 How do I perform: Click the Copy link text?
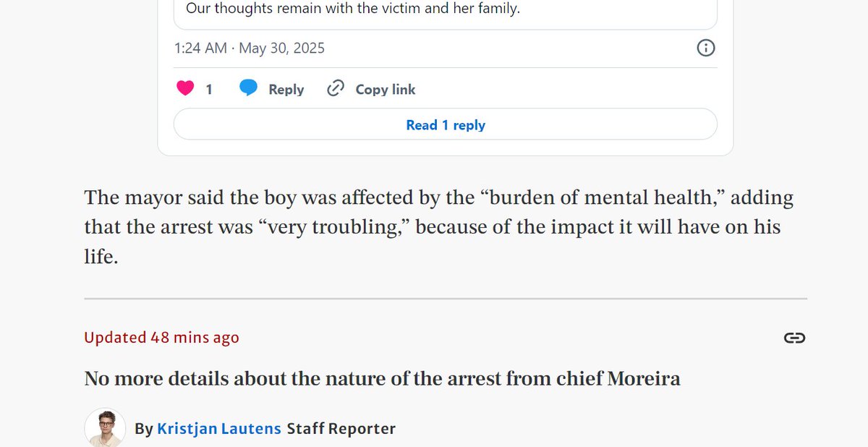pyautogui.click(x=386, y=90)
